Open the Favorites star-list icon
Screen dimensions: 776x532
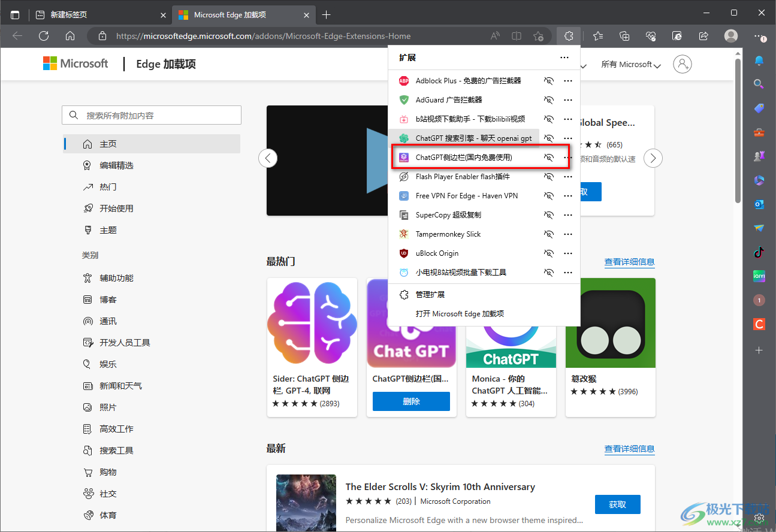(x=598, y=36)
